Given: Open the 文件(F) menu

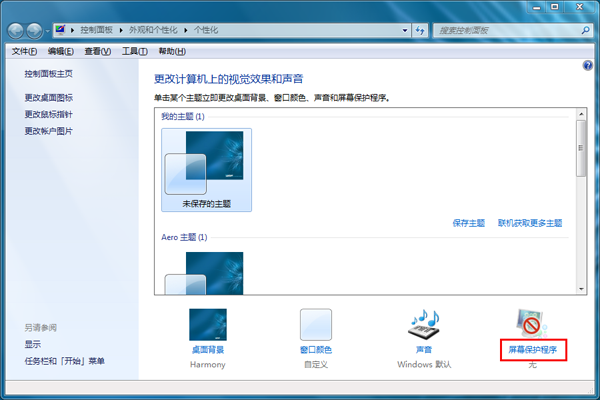Looking at the screenshot, I should pos(24,51).
